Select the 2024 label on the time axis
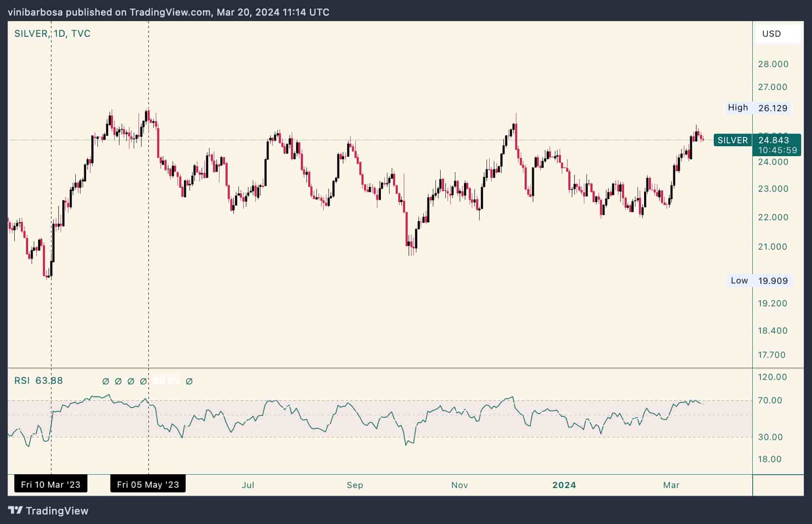 [564, 485]
